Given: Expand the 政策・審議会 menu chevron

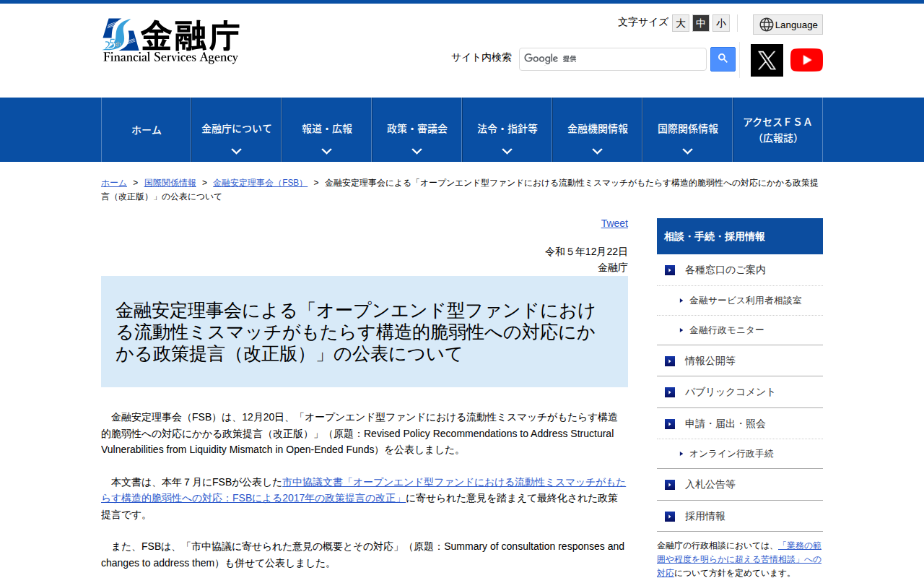Looking at the screenshot, I should 417,150.
